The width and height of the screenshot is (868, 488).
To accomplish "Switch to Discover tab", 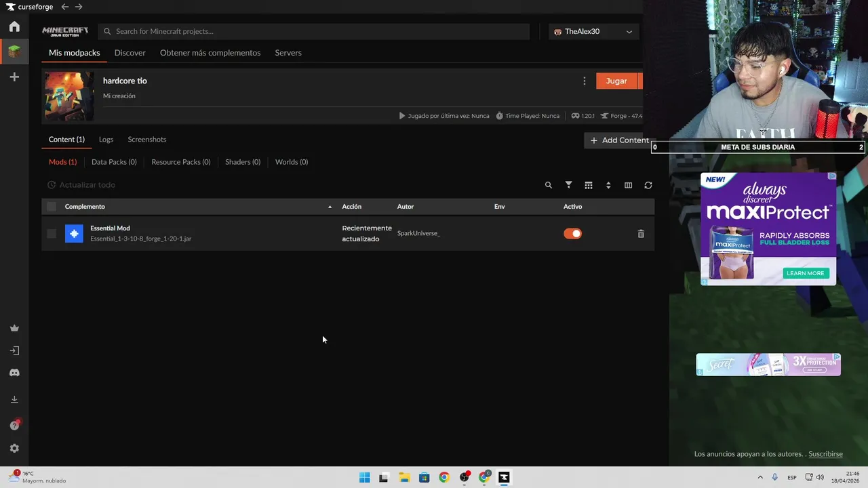I will coord(130,53).
